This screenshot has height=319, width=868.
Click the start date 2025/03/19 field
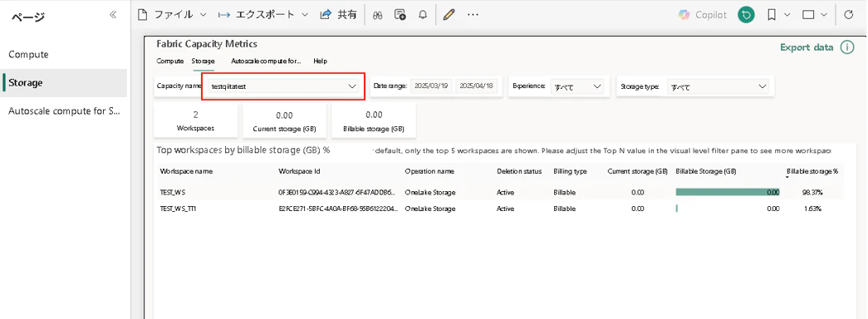tap(431, 86)
